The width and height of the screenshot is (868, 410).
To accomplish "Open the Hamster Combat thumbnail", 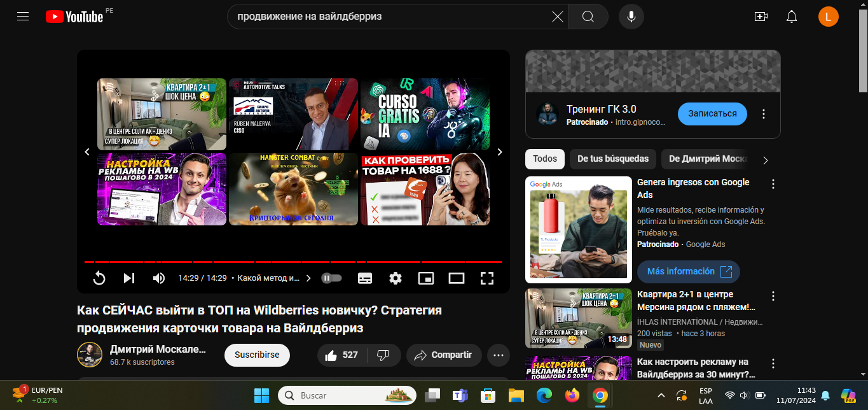I will point(293,189).
